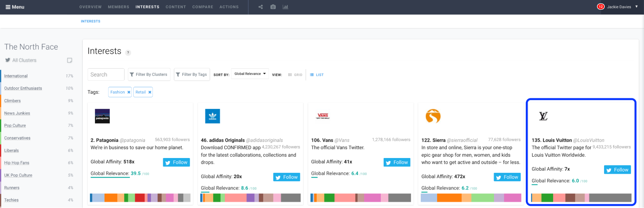
Task: Click the Vans cluster color bar
Action: (360, 198)
